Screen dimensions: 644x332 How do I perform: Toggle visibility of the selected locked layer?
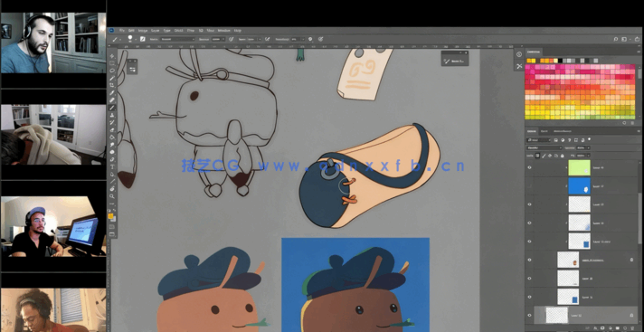(x=529, y=315)
